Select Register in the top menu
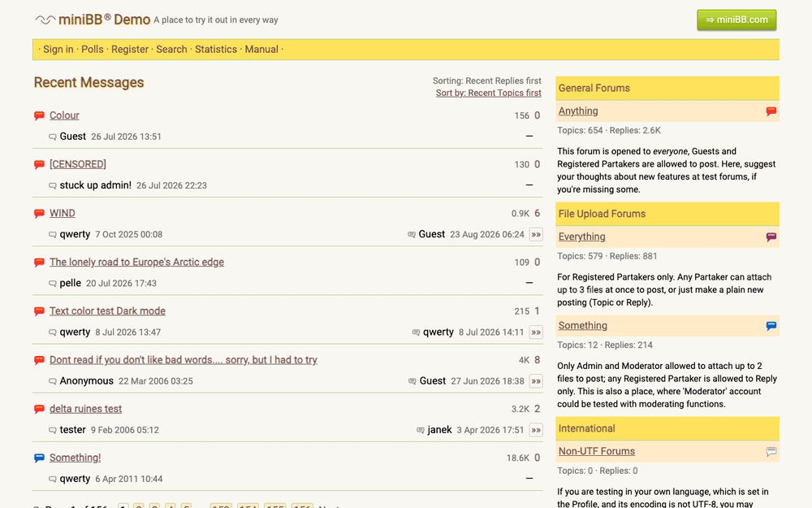This screenshot has width=812, height=508. (x=129, y=50)
